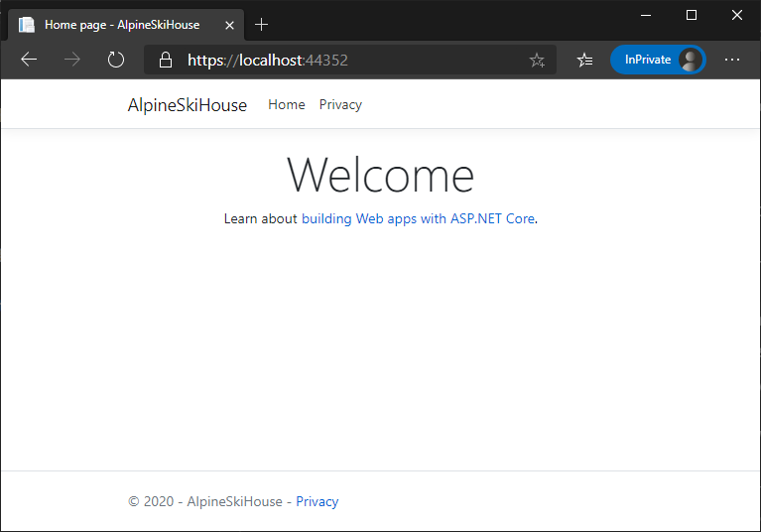This screenshot has height=532, width=761.
Task: Follow building Web apps with ASP.NET Core link
Action: (x=419, y=219)
